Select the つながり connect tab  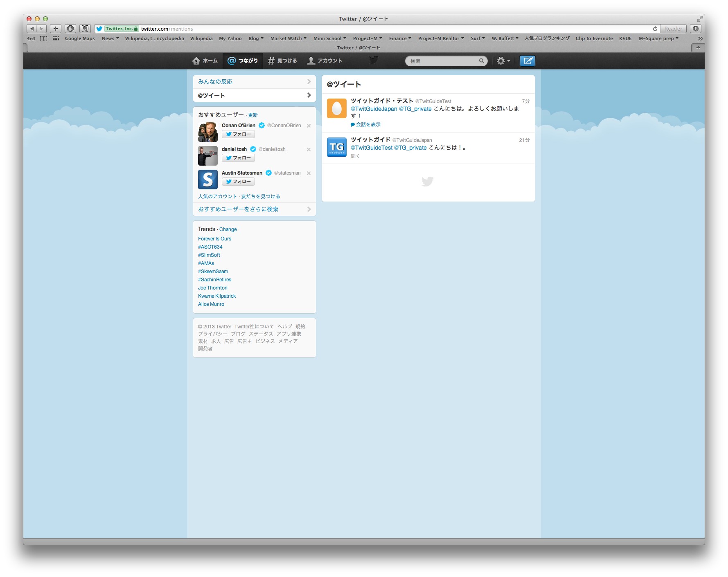coord(243,61)
